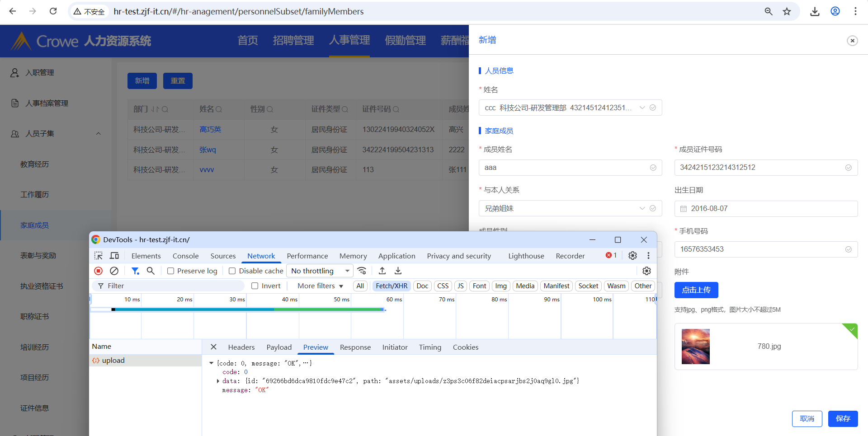
Task: Open the No throttling dropdown
Action: 320,271
